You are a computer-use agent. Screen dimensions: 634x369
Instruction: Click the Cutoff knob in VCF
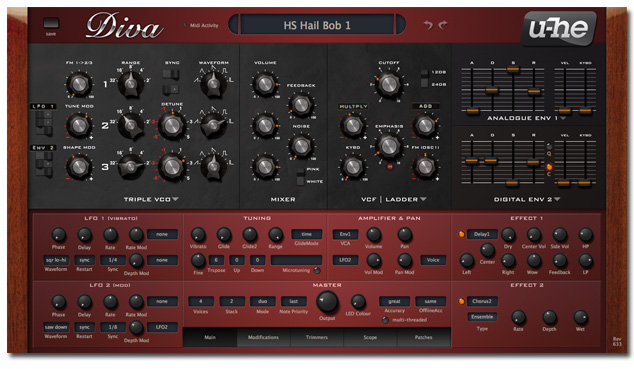pos(389,84)
